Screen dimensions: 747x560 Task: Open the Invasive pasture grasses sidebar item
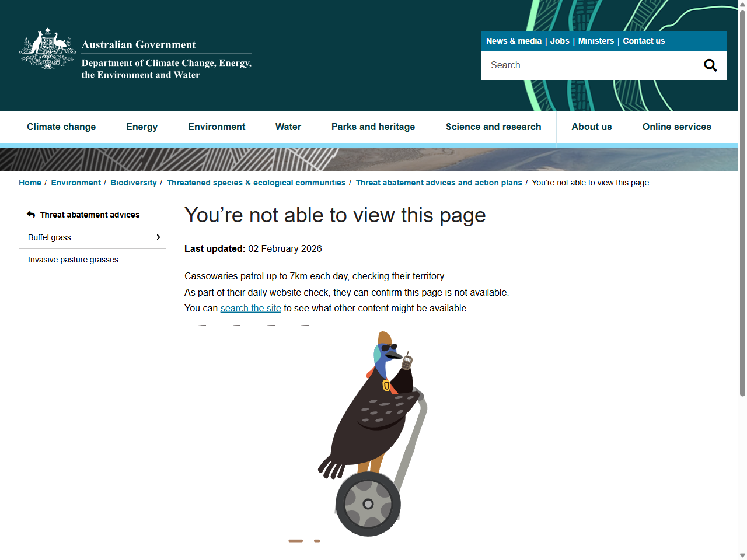coord(92,260)
